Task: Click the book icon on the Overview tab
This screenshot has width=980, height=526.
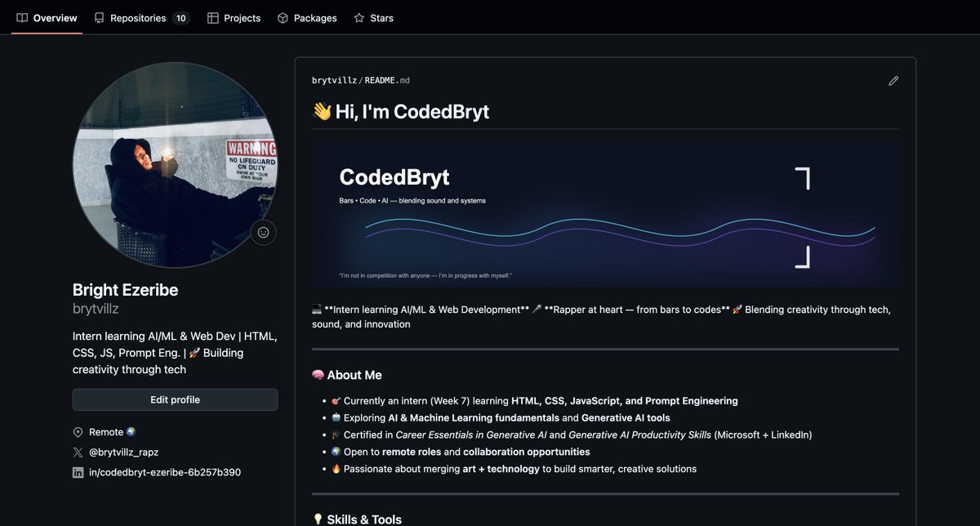Action: coord(21,17)
